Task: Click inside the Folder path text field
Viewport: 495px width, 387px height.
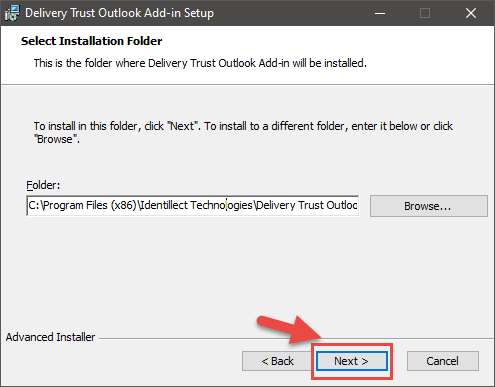Action: pos(193,206)
